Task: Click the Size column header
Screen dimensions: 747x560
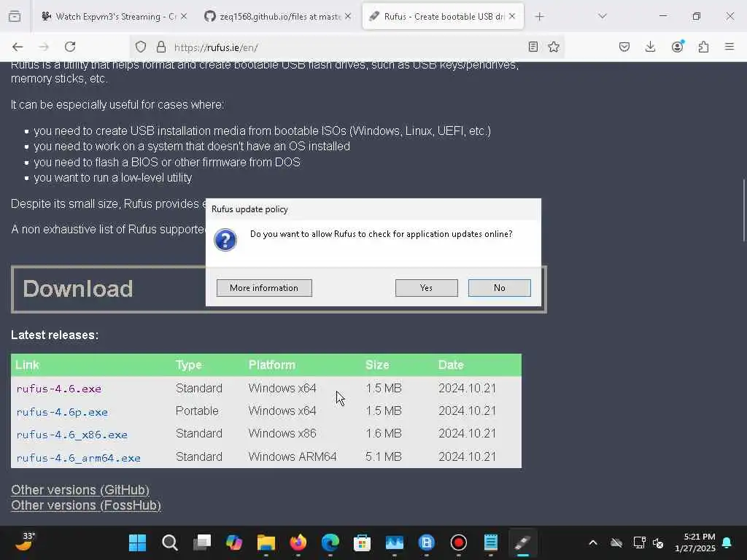Action: pyautogui.click(x=377, y=365)
